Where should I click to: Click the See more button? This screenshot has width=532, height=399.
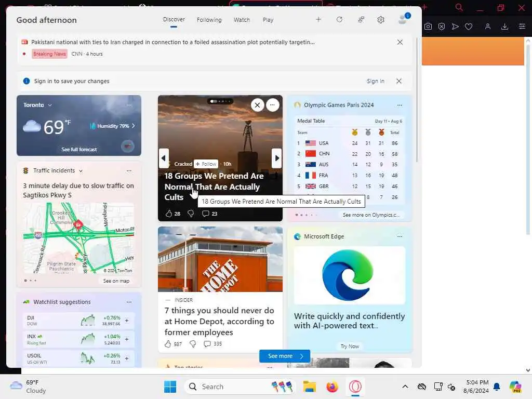click(285, 356)
